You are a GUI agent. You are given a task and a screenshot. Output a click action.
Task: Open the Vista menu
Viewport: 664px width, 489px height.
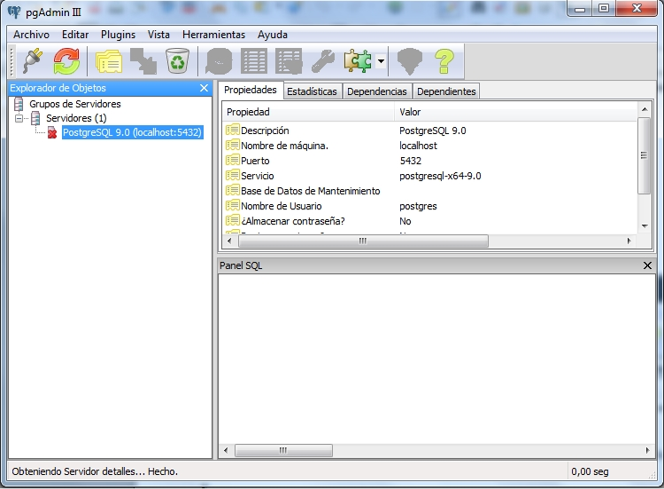[x=158, y=34]
